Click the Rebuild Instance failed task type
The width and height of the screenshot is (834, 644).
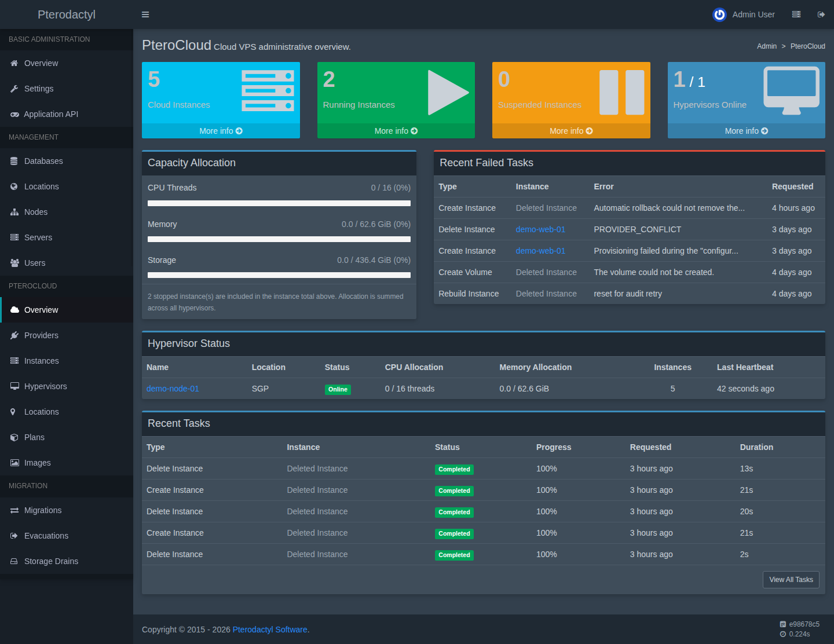pos(469,294)
